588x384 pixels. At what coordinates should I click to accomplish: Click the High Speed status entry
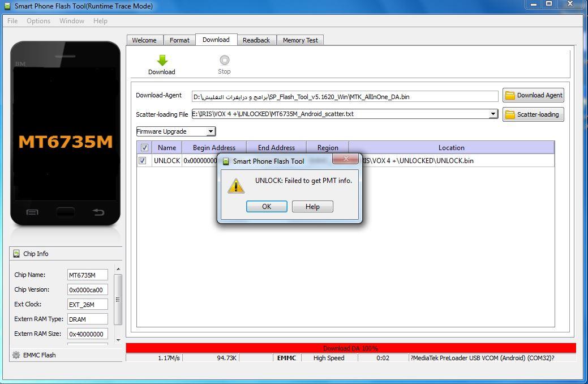coord(329,358)
